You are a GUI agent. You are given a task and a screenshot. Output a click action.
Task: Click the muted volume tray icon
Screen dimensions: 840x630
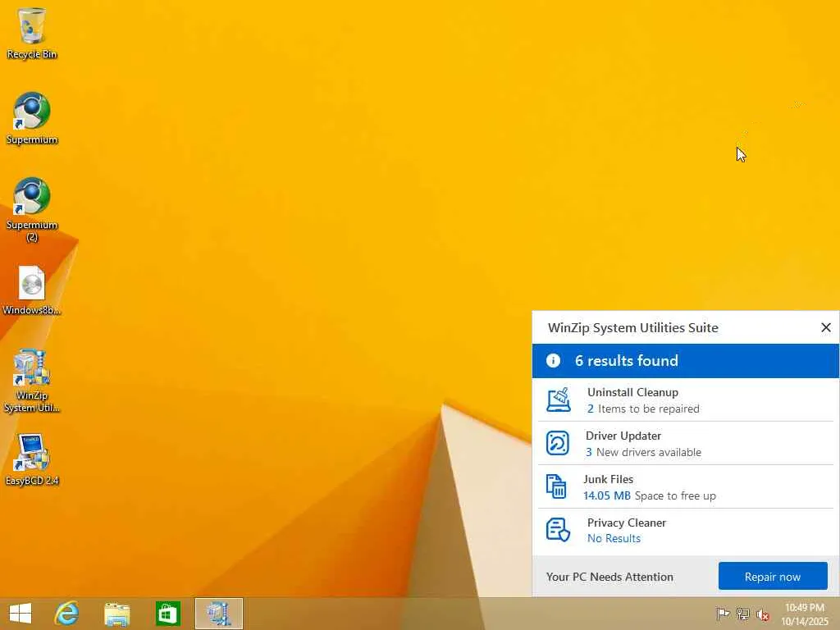coord(762,614)
